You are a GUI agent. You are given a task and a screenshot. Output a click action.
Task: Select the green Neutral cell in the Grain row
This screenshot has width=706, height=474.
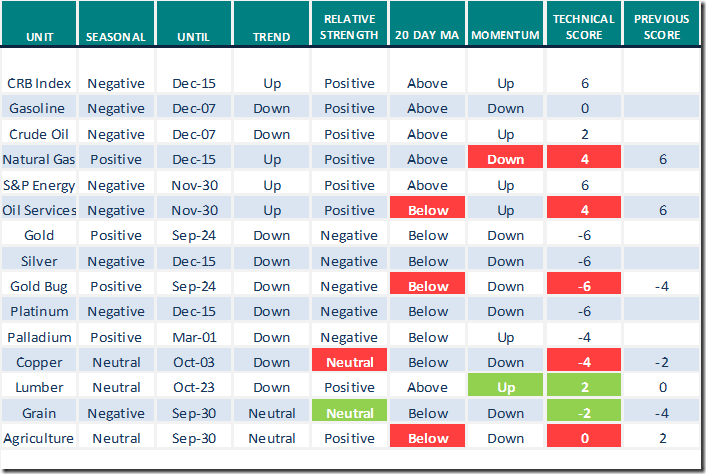point(349,413)
